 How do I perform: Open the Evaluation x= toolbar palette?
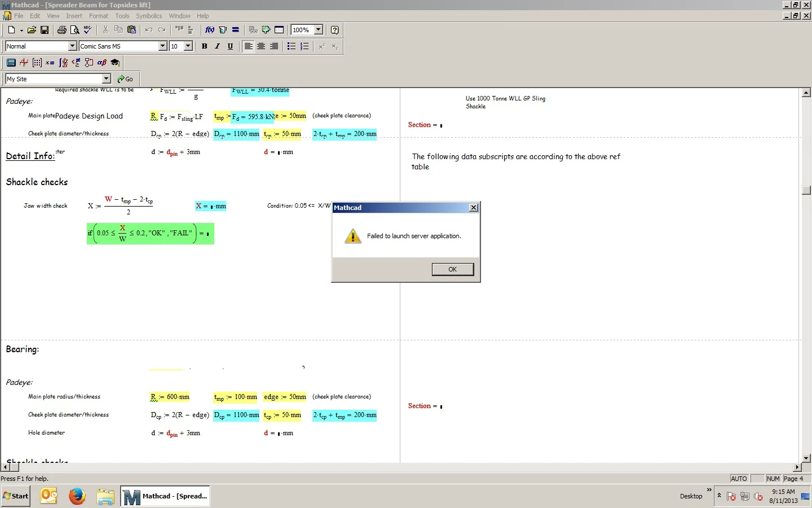50,63
